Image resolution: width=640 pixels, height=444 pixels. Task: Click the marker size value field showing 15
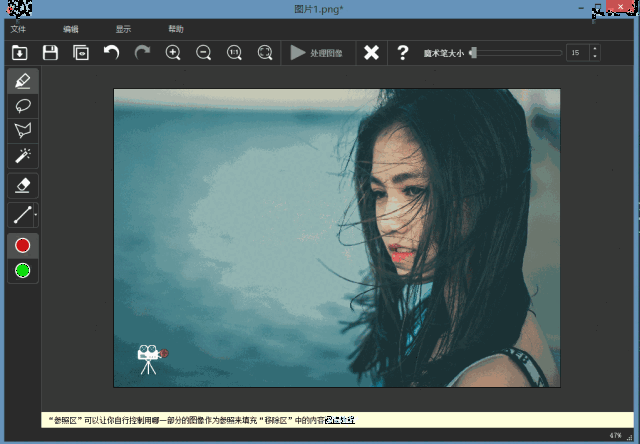(x=578, y=53)
